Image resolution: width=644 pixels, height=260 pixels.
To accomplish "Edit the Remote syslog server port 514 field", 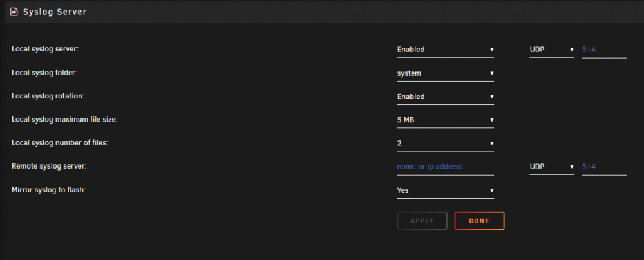I will click(604, 167).
